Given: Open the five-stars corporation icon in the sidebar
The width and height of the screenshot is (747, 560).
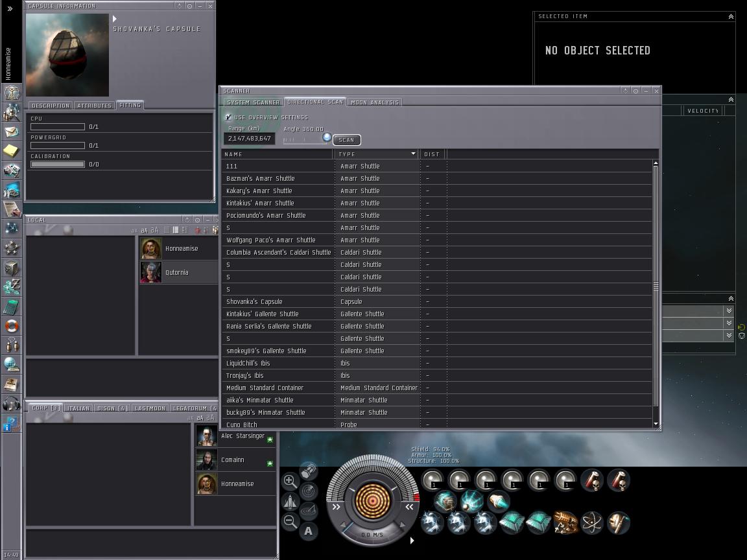Looking at the screenshot, I should pos(12,248).
